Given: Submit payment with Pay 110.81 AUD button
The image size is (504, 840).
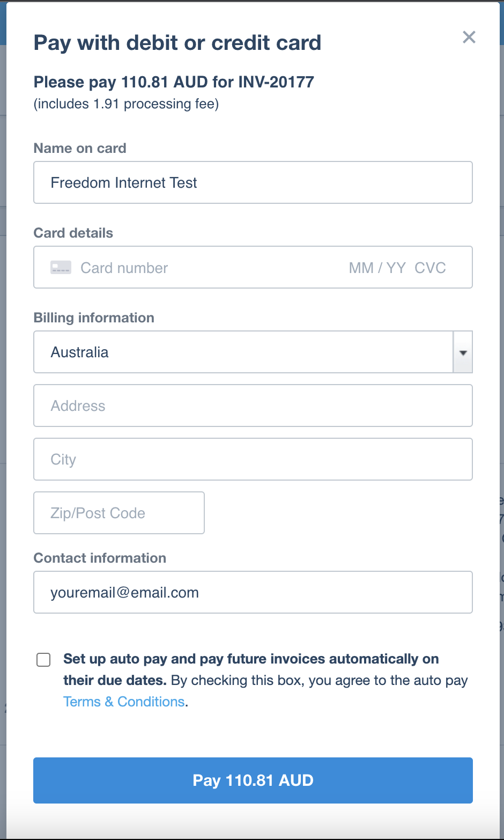Looking at the screenshot, I should coord(253,780).
